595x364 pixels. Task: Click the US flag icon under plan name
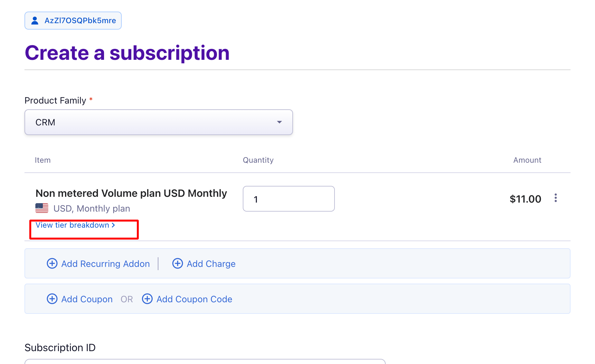42,208
